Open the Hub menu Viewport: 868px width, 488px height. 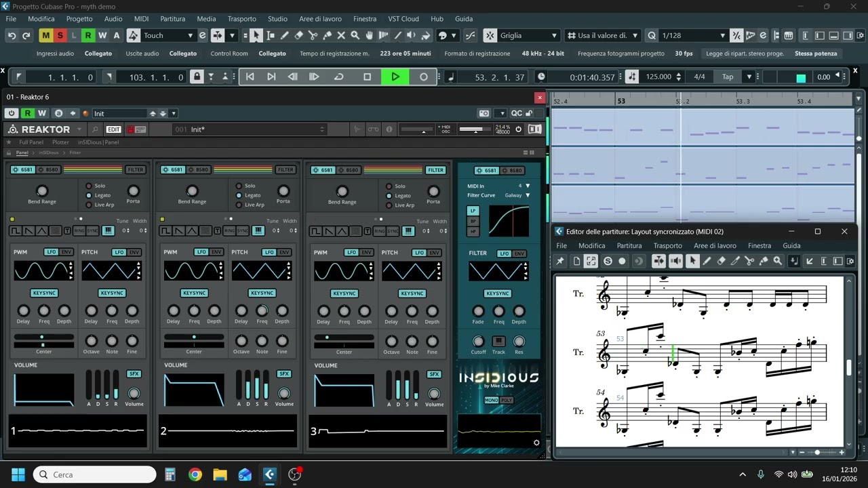coord(437,19)
